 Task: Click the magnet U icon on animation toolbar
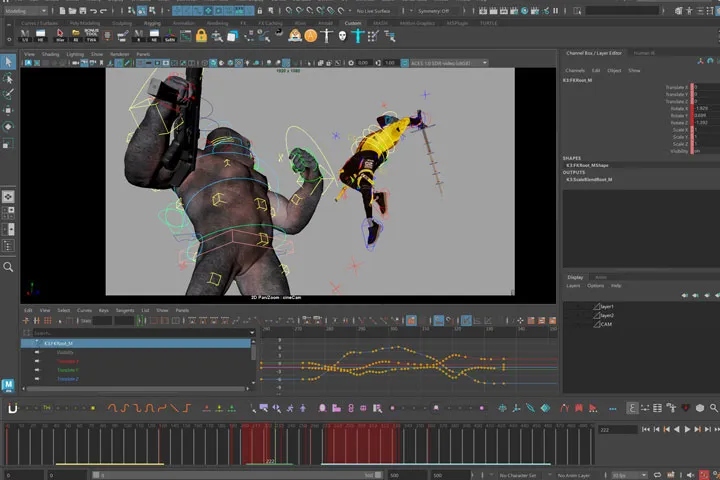point(13,407)
